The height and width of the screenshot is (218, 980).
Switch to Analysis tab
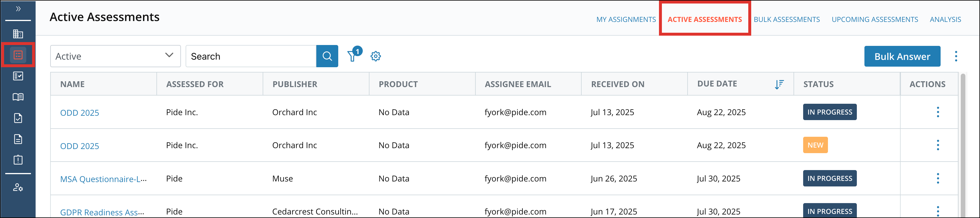(945, 20)
